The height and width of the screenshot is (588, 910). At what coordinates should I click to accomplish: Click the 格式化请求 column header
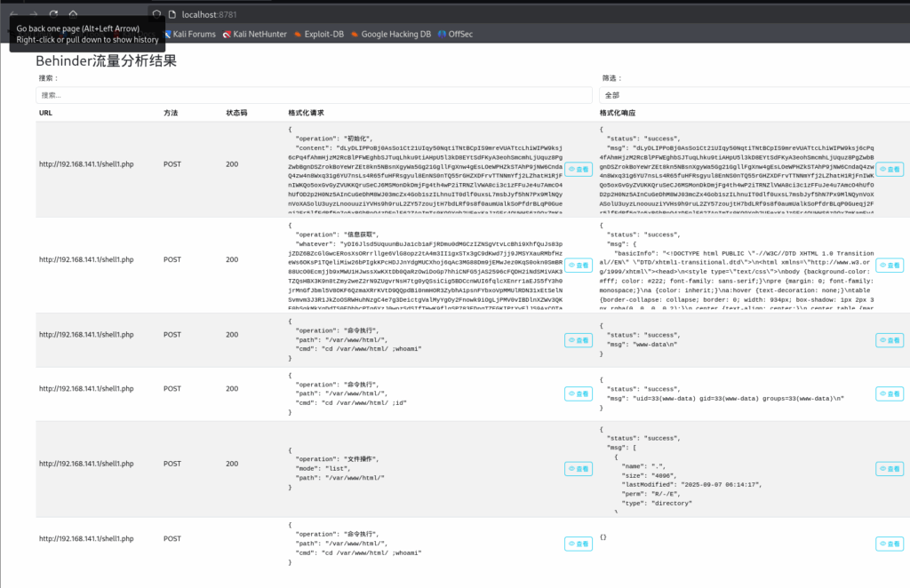click(306, 113)
